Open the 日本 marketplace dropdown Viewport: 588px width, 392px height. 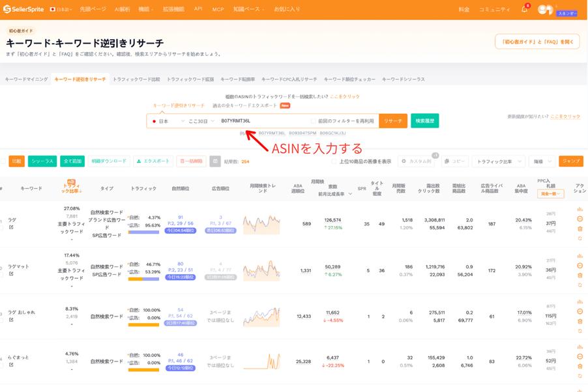[x=168, y=121]
